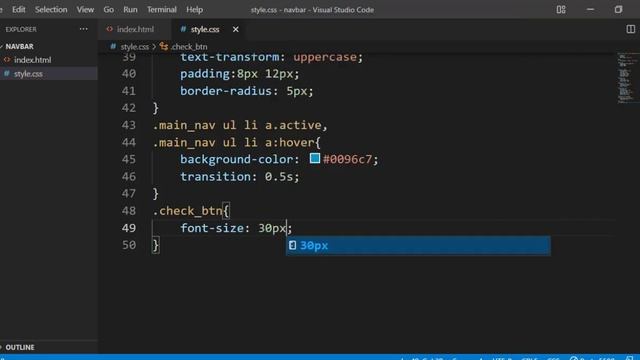Click the HTML icon on the index.html tab
Image resolution: width=640 pixels, height=360 pixels.
point(109,29)
